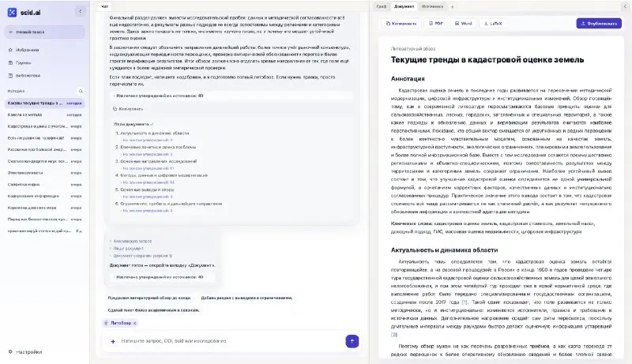Click the 'Аннотация' heading in the document
This screenshot has height=364, width=632.
coord(408,79)
